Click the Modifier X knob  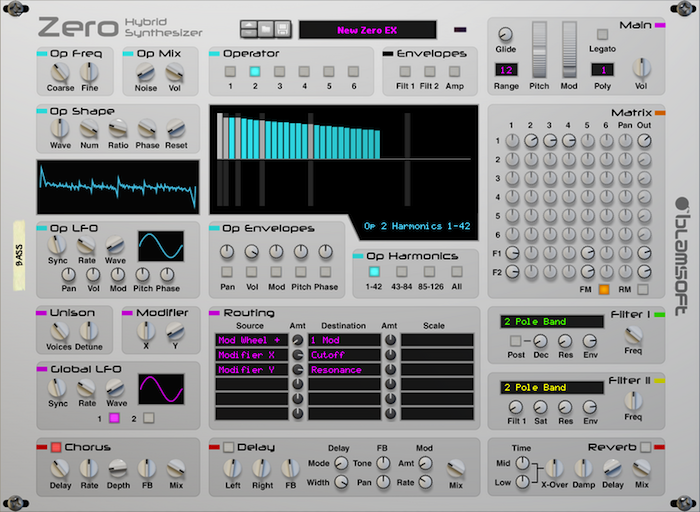(146, 331)
